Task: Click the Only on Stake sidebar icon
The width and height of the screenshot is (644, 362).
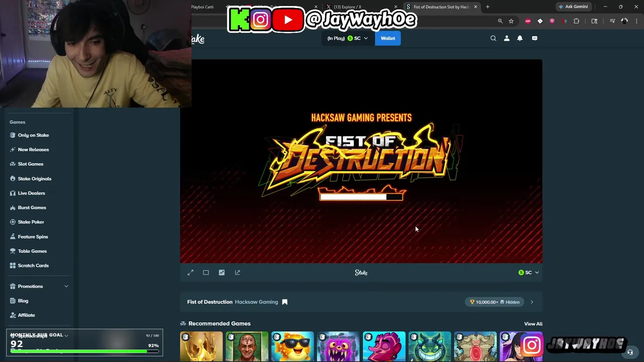Action: click(13, 135)
